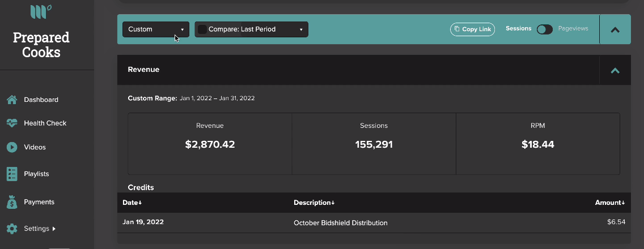
Task: Click the Jan 19, 2022 date cell
Action: [x=143, y=222]
